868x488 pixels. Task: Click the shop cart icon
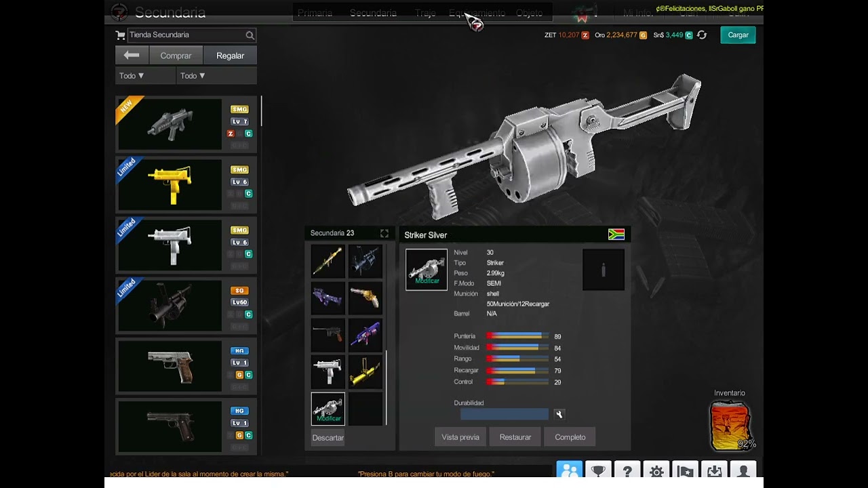pyautogui.click(x=121, y=35)
